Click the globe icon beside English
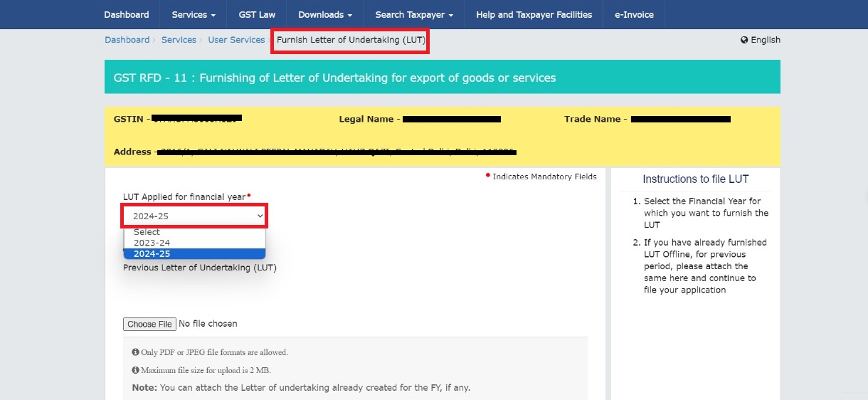 [x=744, y=40]
